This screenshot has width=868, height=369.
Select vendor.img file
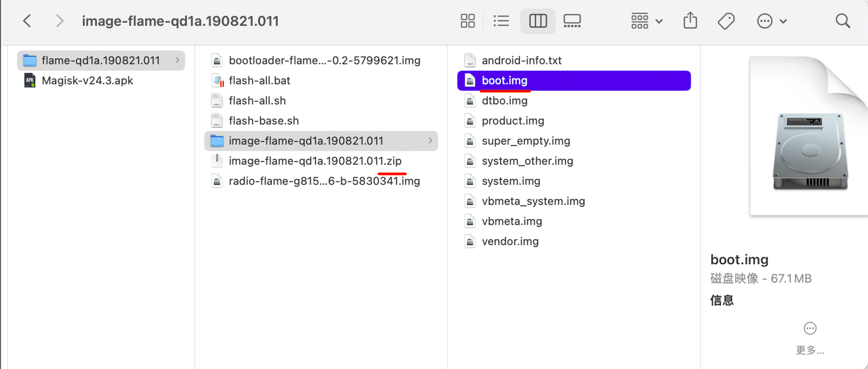pos(510,241)
